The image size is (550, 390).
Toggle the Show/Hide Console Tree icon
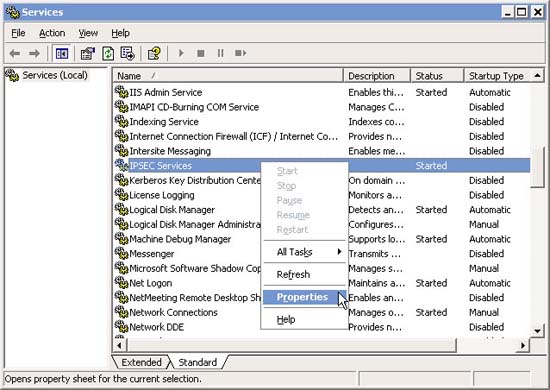[x=62, y=53]
